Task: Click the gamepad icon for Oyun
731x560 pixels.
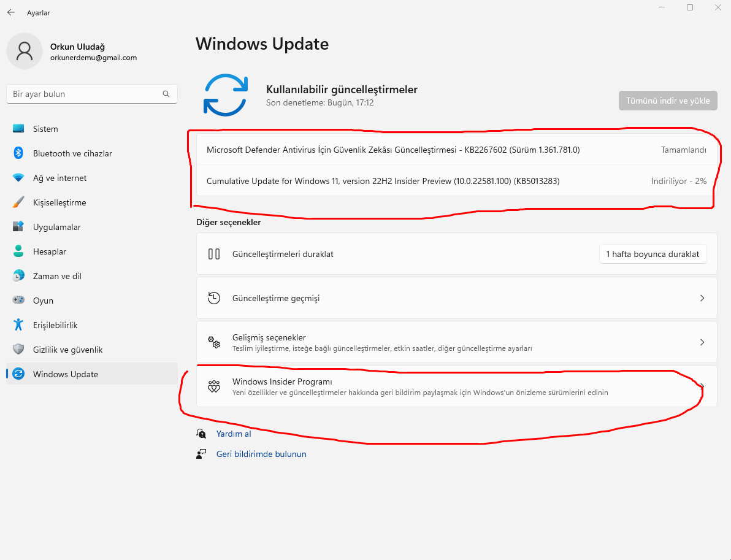Action: click(x=18, y=301)
